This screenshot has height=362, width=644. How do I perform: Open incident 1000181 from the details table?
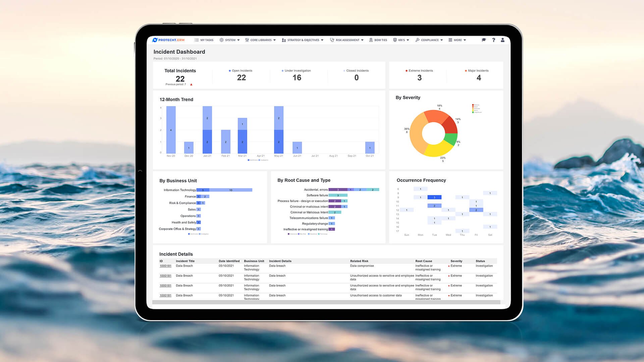165,265
